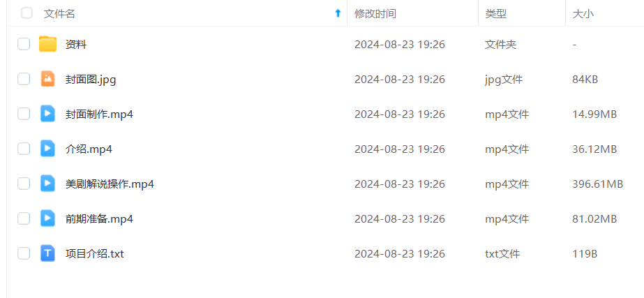Click the text file icon for 项目介绍.txt
This screenshot has width=644, height=298.
click(47, 253)
